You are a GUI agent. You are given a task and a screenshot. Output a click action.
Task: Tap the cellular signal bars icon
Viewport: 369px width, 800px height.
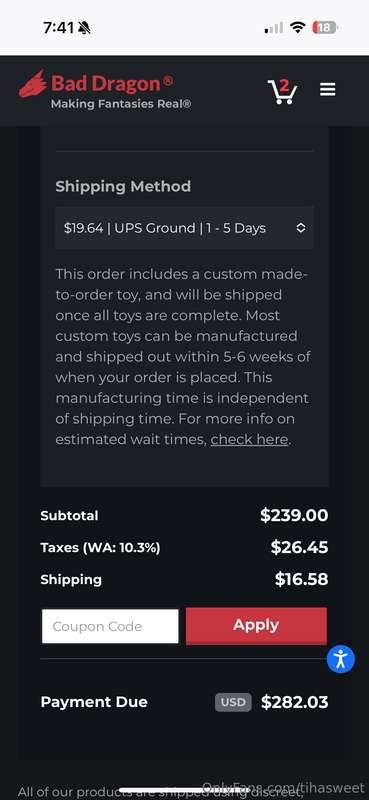(x=274, y=28)
